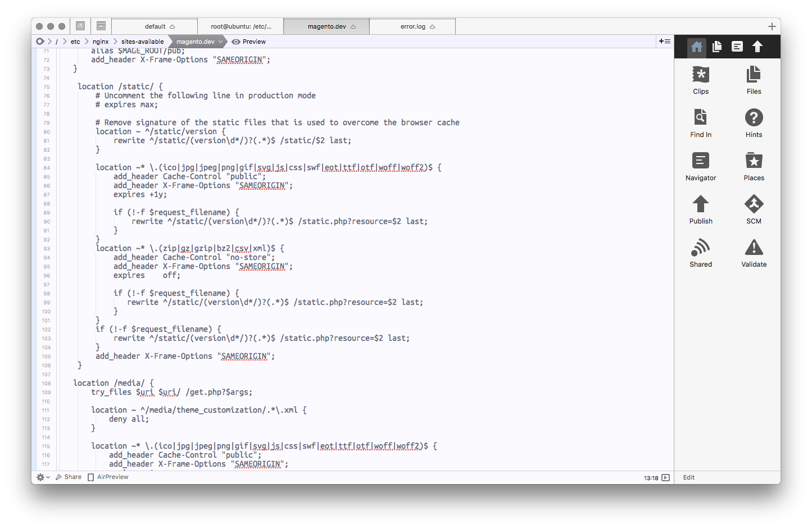Expand the magento.dev path bar dropdown
Screen dimensions: 812x529
click(221, 42)
